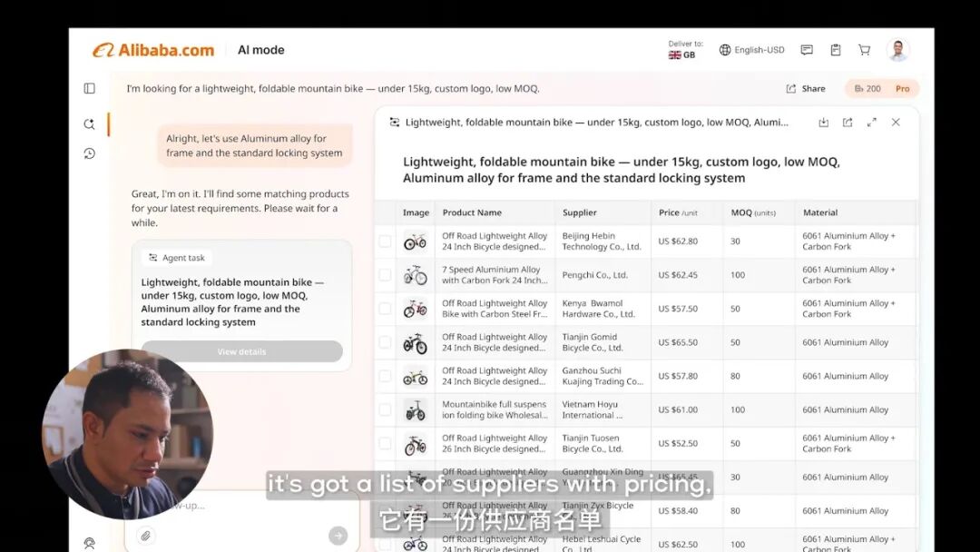Viewport: 980px width, 552px height.
Task: Open chat history in the sidebar
Action: 89,154
